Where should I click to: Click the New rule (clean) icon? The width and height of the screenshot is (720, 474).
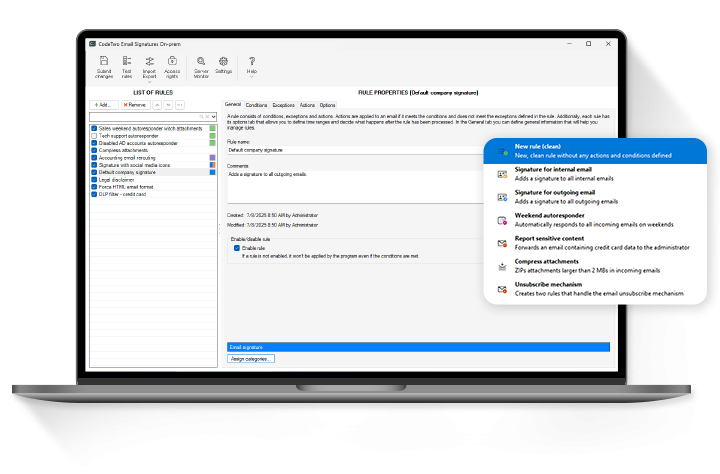[503, 151]
